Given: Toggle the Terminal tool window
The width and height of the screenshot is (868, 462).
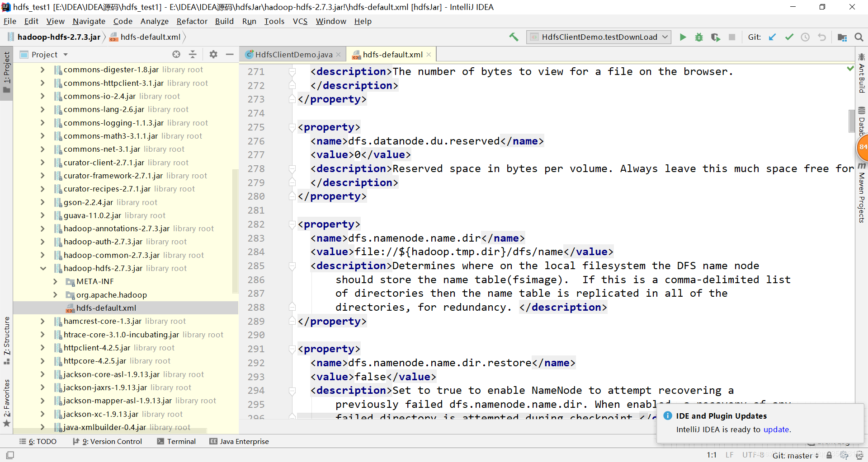Looking at the screenshot, I should pos(176,441).
